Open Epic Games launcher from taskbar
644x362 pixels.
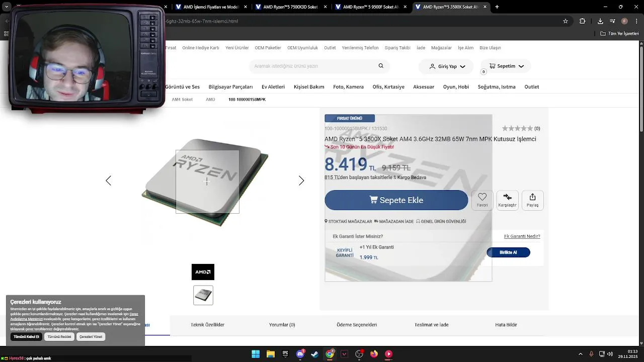pyautogui.click(x=285, y=354)
